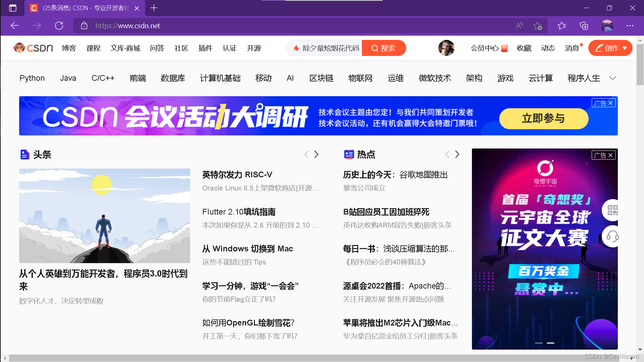Open article 英特尔发力 RISC-V

[237, 175]
